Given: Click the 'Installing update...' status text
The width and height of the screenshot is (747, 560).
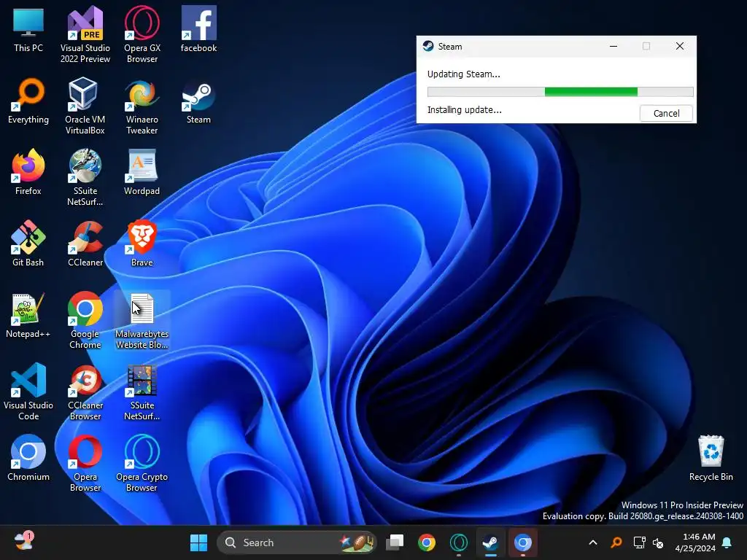Looking at the screenshot, I should [465, 110].
